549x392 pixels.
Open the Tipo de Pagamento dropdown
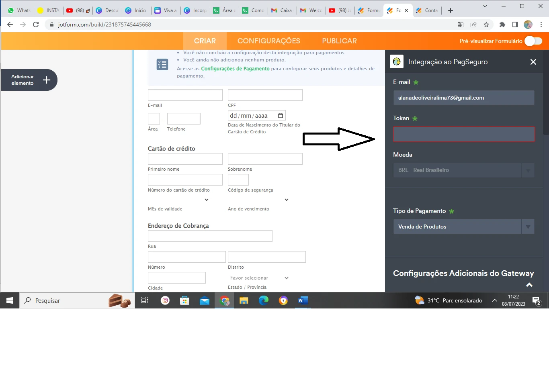(528, 227)
